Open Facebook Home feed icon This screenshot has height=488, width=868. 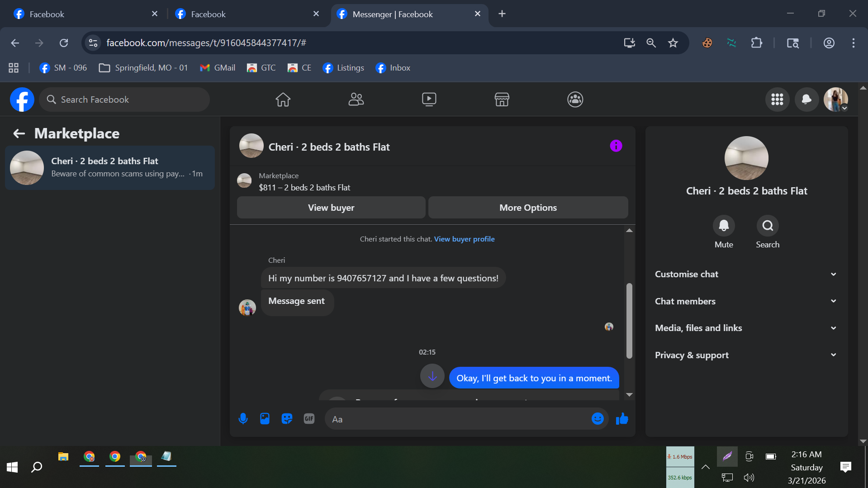point(283,99)
